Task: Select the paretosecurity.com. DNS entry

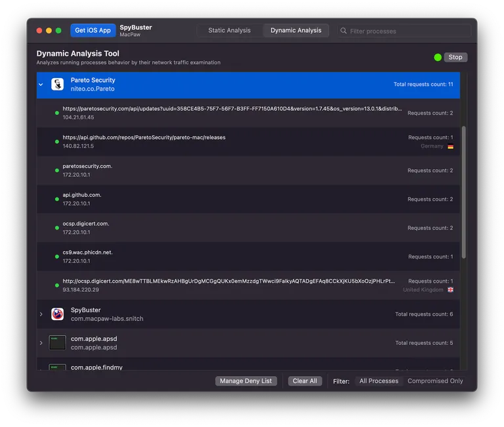Action: (x=248, y=171)
